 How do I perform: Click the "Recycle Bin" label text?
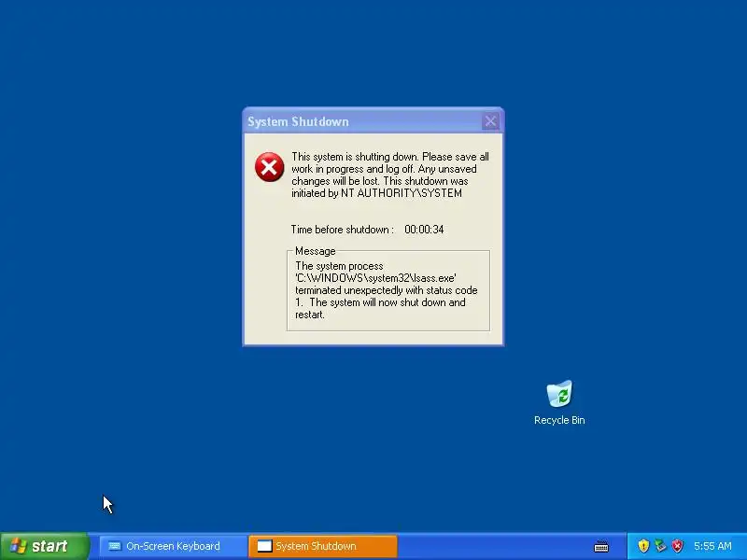coord(559,420)
